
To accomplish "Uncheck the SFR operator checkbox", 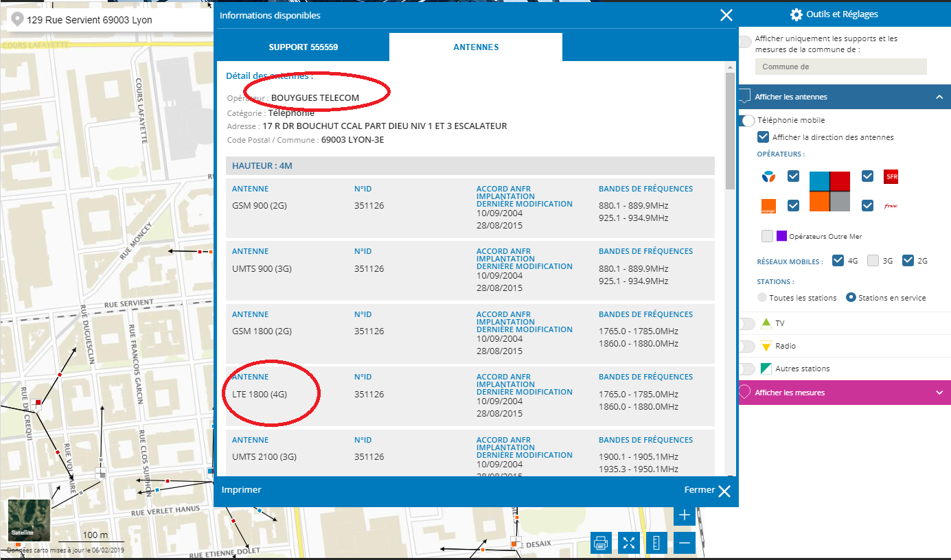I will (867, 176).
